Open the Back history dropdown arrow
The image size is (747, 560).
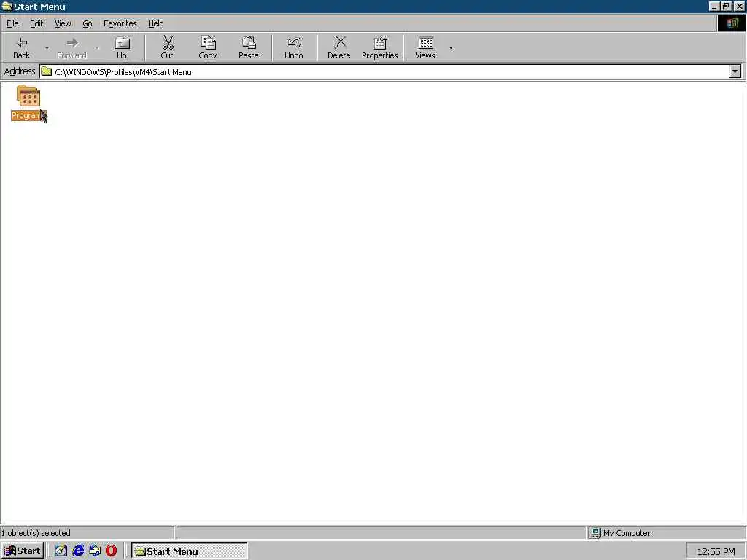[x=47, y=47]
